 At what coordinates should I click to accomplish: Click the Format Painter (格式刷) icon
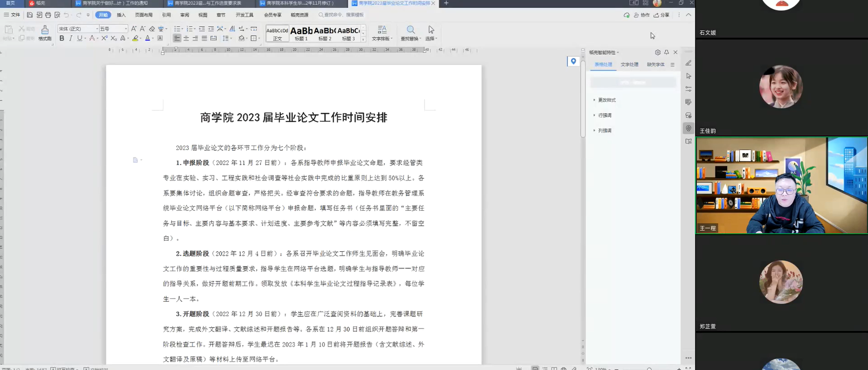point(45,32)
